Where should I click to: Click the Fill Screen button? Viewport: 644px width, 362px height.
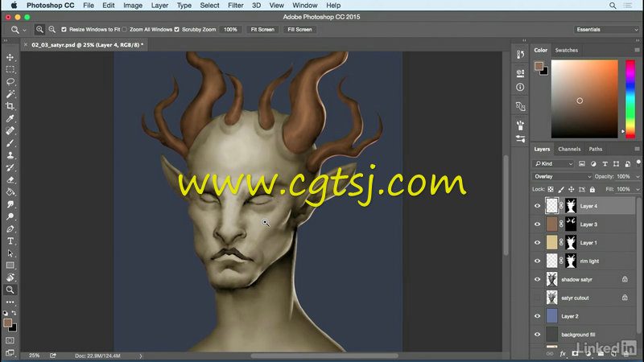[299, 30]
